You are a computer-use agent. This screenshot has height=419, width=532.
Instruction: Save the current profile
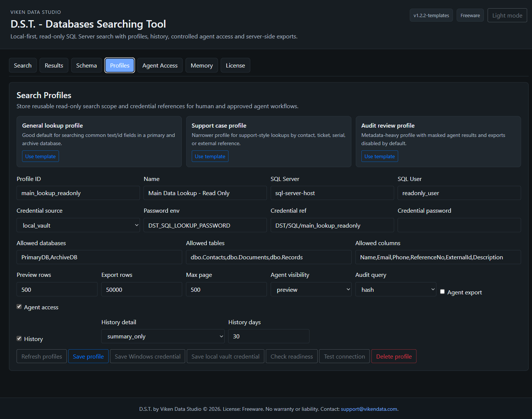88,356
